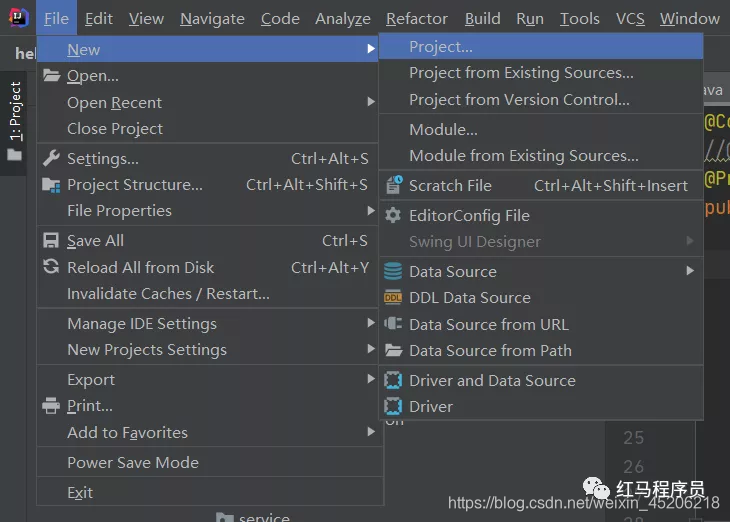Click the Project Structure icon
730x522 pixels.
pyautogui.click(x=50, y=185)
